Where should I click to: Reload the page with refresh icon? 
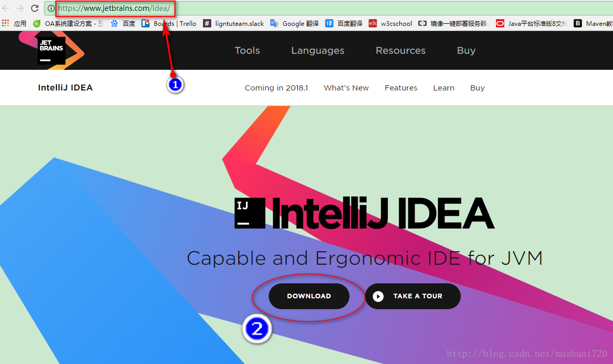coord(34,8)
